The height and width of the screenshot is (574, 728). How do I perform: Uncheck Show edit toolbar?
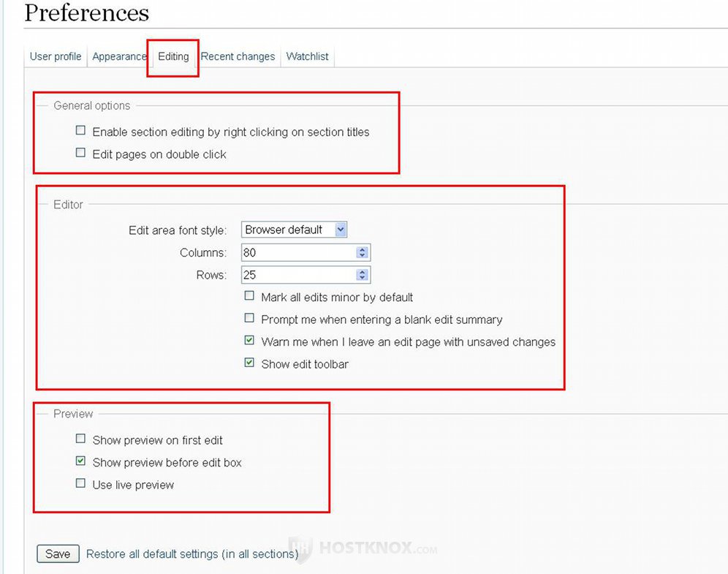click(249, 363)
